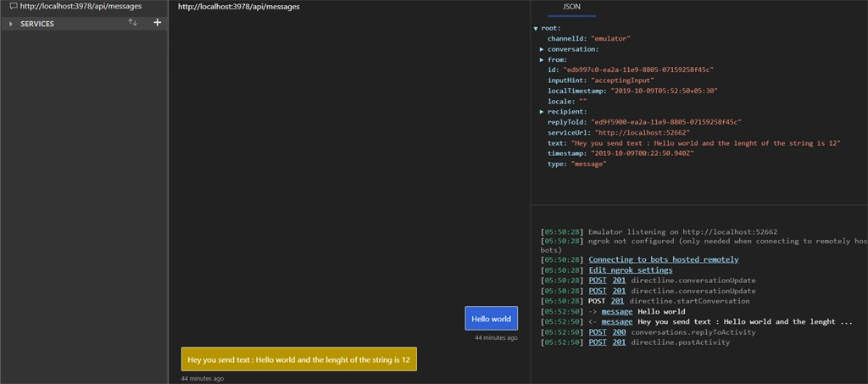This screenshot has height=384, width=868.
Task: Click the sort arrows icon in Services
Action: 132,23
